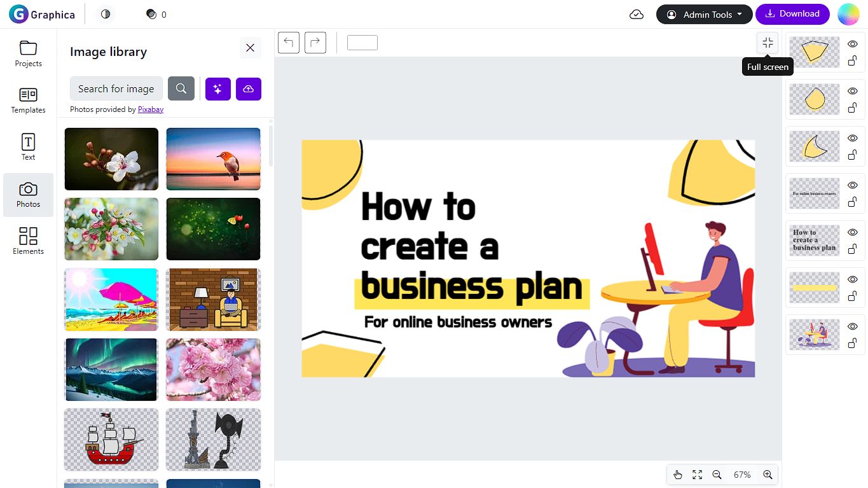This screenshot has height=488, width=868.
Task: Hide the 'How to create a business plan' layer
Action: tap(853, 232)
